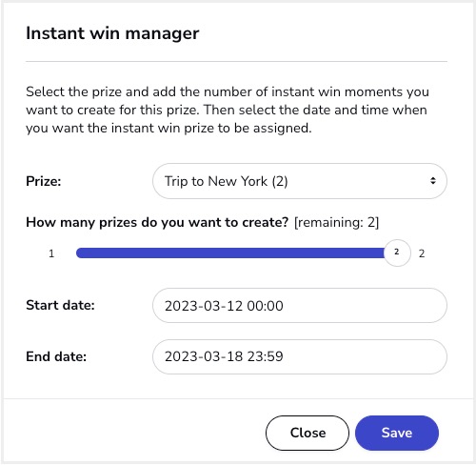Close the Instant win manager dialog
The image size is (476, 465).
307,433
